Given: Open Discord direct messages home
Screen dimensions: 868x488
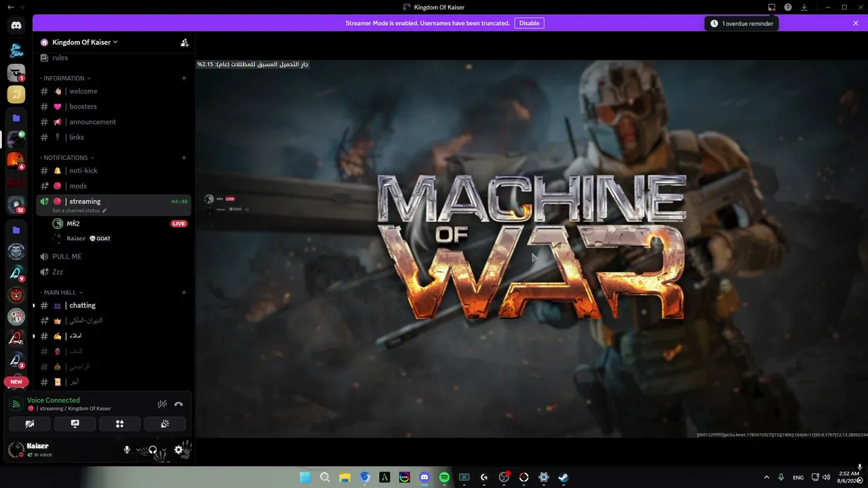Looking at the screenshot, I should click(x=16, y=26).
